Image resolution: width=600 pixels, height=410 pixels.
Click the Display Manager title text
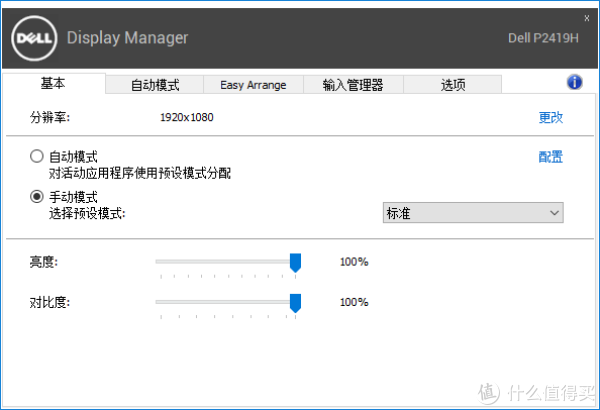click(127, 38)
